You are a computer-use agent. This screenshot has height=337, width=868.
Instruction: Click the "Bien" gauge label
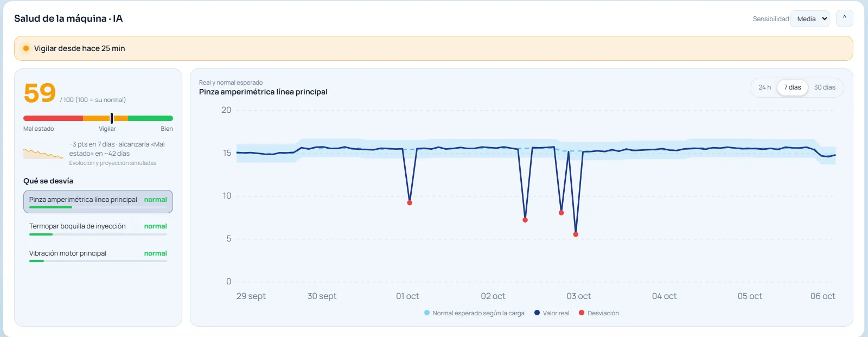pos(167,129)
